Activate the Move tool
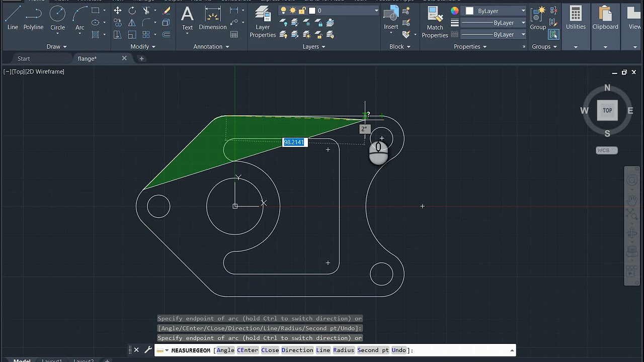The image size is (644, 362). click(x=117, y=11)
